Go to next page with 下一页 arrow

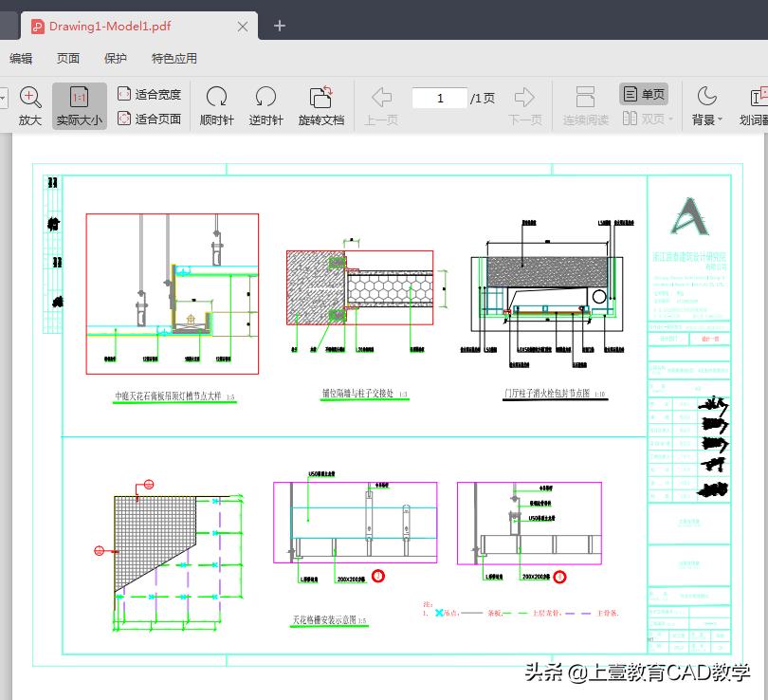(524, 97)
